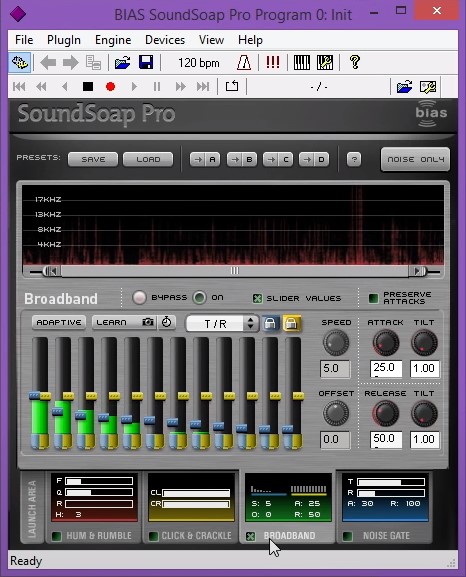Pause playback with the pause button
Screen dimensions: 466x577
point(157,87)
